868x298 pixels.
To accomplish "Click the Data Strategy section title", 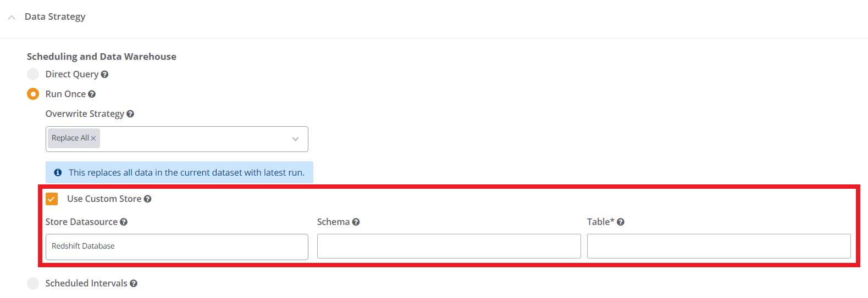I will [x=55, y=16].
